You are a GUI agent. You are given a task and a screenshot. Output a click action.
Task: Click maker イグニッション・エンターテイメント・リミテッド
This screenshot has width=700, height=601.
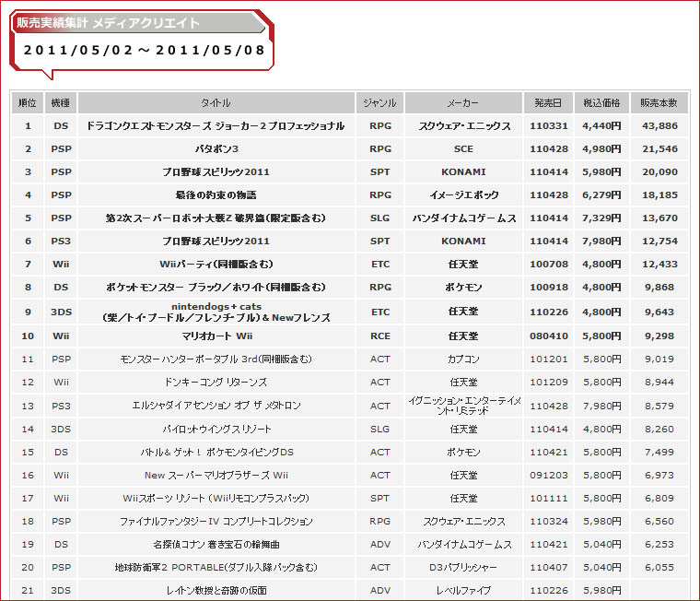464,406
